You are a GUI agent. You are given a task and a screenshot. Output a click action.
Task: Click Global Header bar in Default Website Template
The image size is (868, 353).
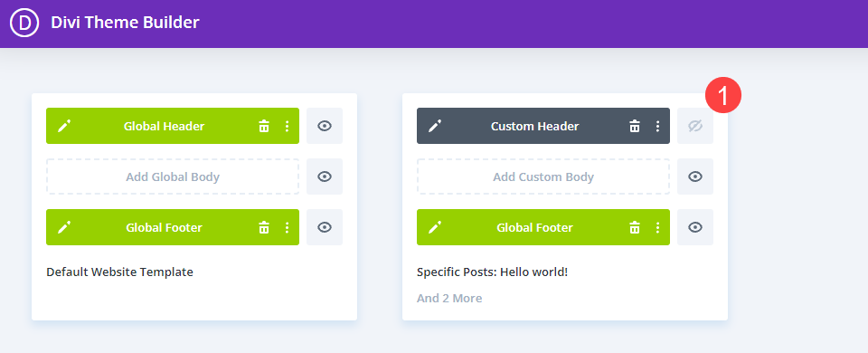tap(173, 126)
